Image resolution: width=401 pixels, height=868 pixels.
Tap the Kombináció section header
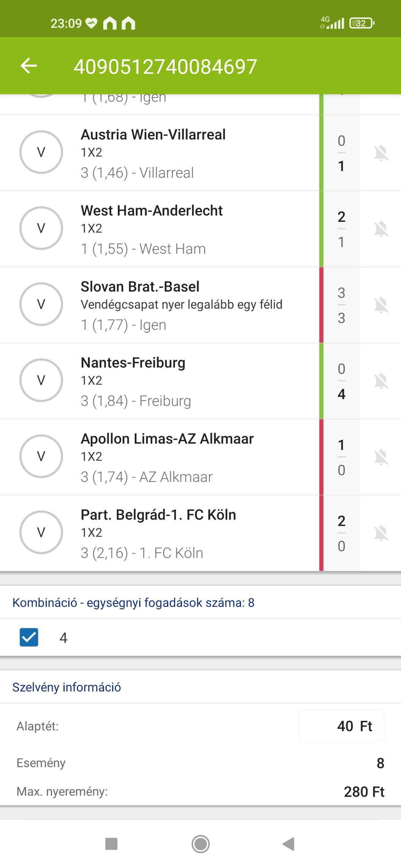pyautogui.click(x=133, y=603)
